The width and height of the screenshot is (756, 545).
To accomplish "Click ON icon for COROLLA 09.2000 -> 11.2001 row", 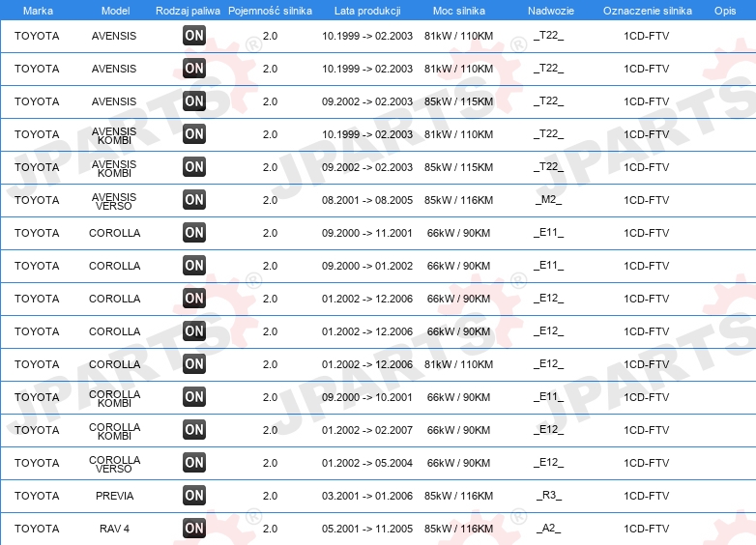I will (194, 232).
